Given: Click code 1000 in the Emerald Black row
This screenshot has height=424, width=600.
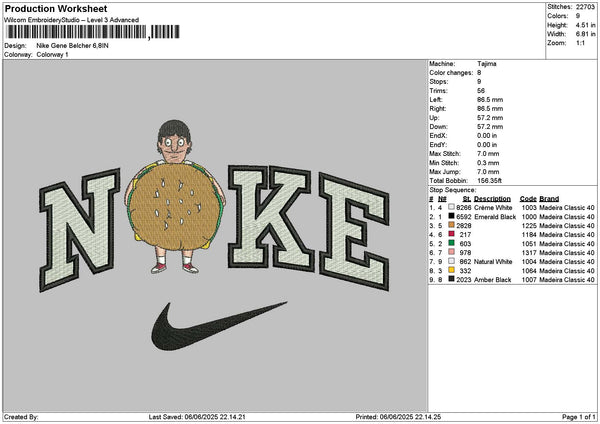Looking at the screenshot, I should [529, 217].
